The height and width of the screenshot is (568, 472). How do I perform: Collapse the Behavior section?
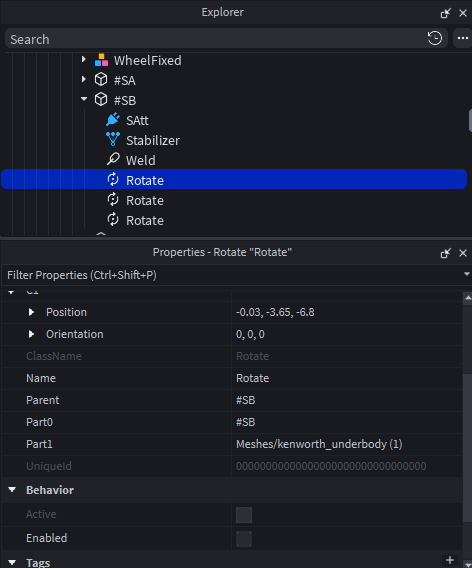(12, 490)
